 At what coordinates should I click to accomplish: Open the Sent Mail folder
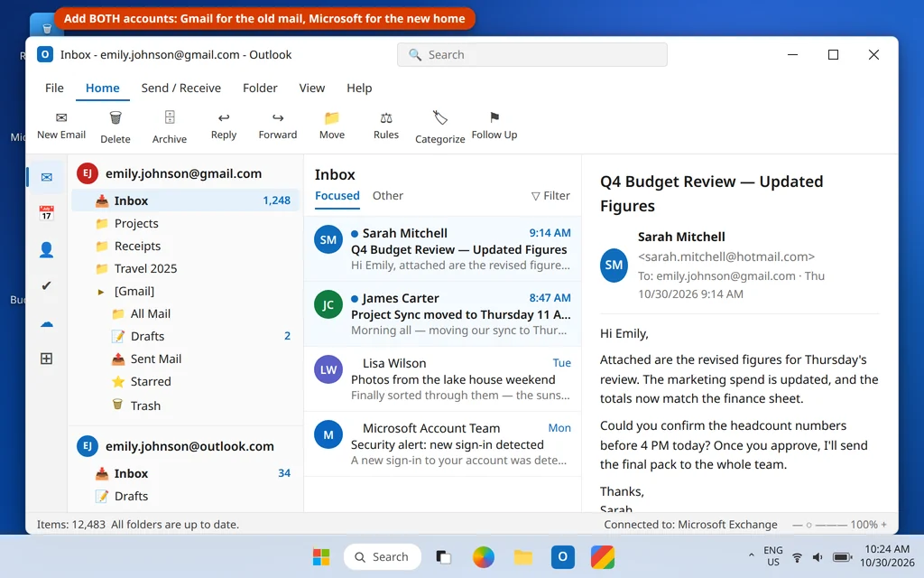point(186,359)
